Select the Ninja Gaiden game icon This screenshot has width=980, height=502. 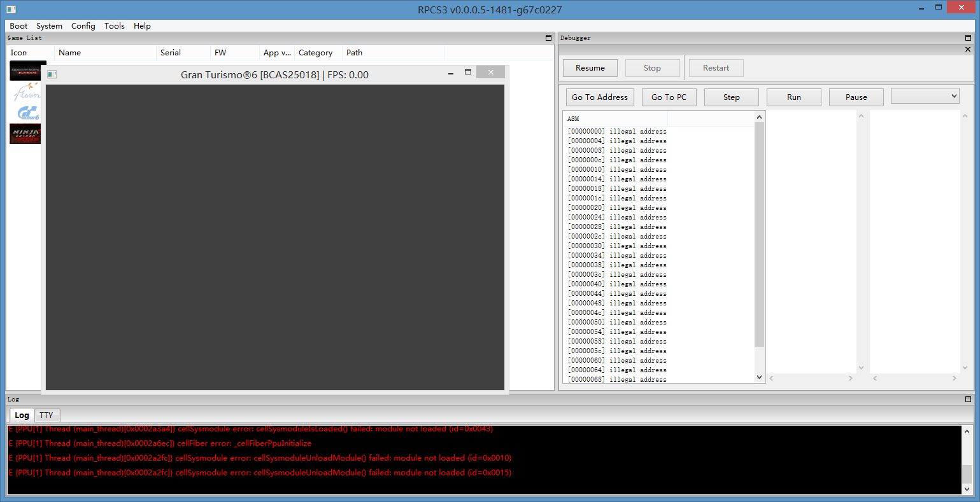[x=25, y=134]
